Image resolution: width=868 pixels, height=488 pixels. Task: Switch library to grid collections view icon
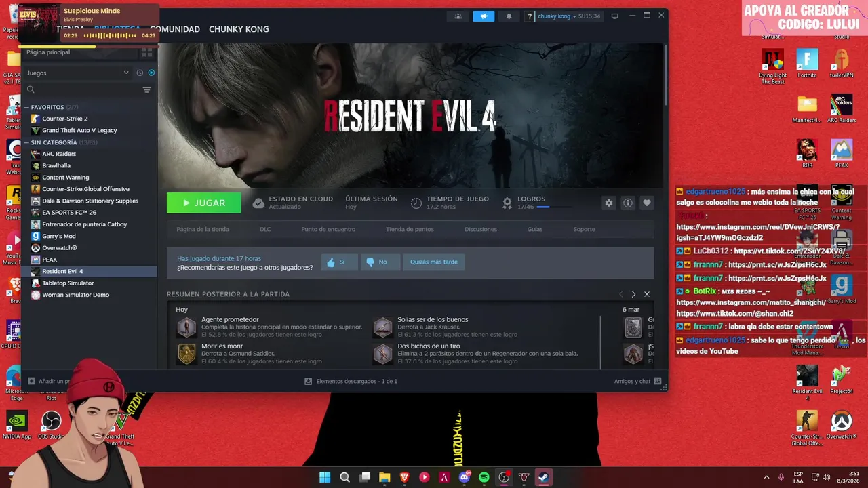(147, 52)
